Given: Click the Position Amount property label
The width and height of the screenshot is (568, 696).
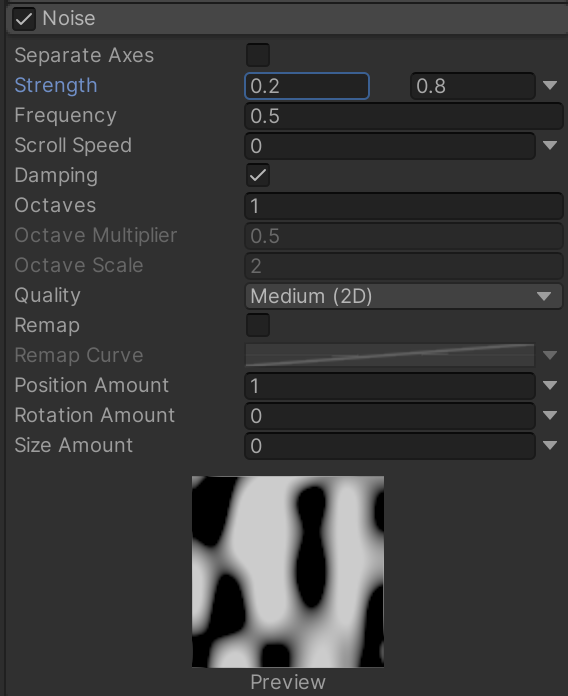Looking at the screenshot, I should click(x=92, y=385).
